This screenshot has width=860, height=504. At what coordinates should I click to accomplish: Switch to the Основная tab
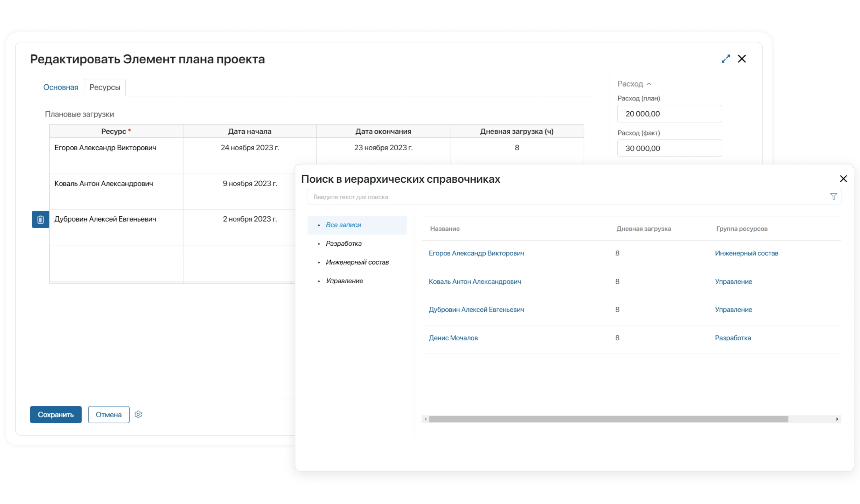pos(61,87)
